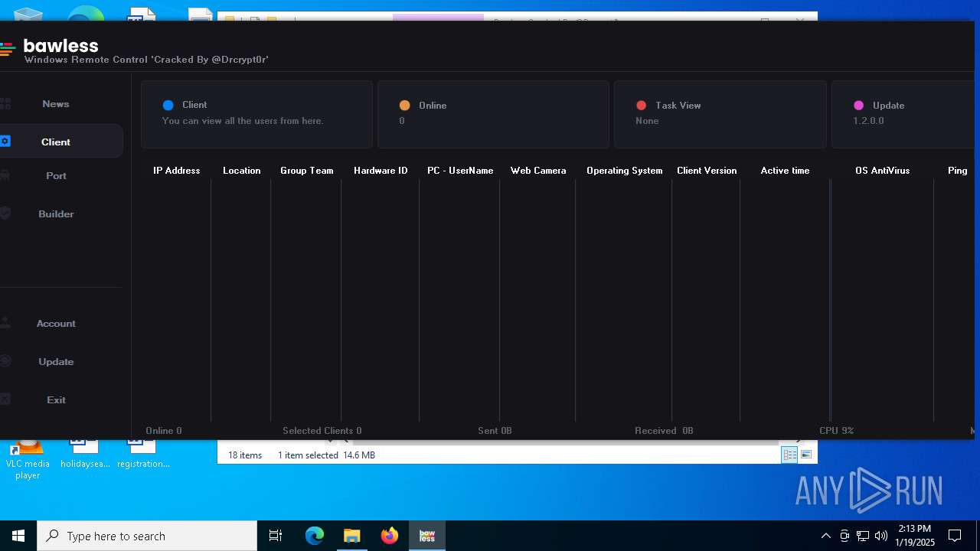Sort by IP Address column header
Screen dimensions: 980x551
176,171
